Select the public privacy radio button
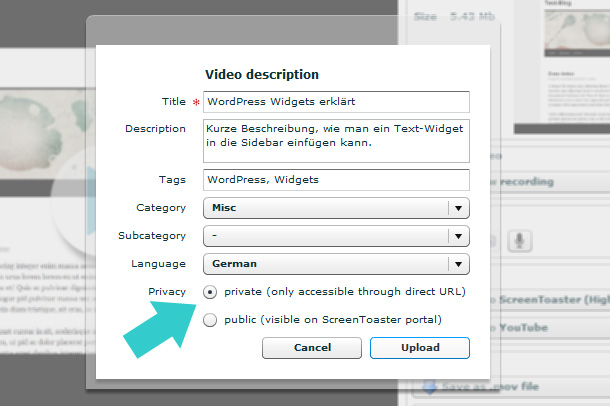Screen dimensions: 610x406 (210, 320)
